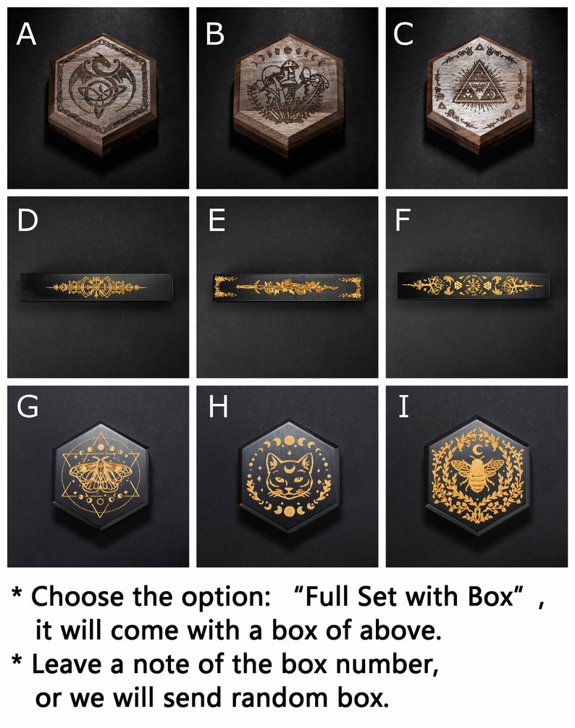Click the letter H label

click(218, 407)
